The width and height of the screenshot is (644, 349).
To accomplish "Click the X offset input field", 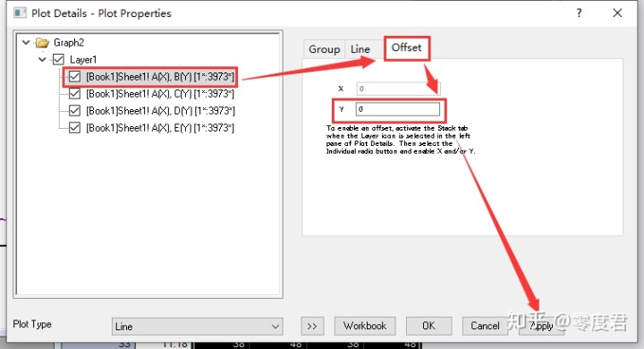I will point(397,89).
